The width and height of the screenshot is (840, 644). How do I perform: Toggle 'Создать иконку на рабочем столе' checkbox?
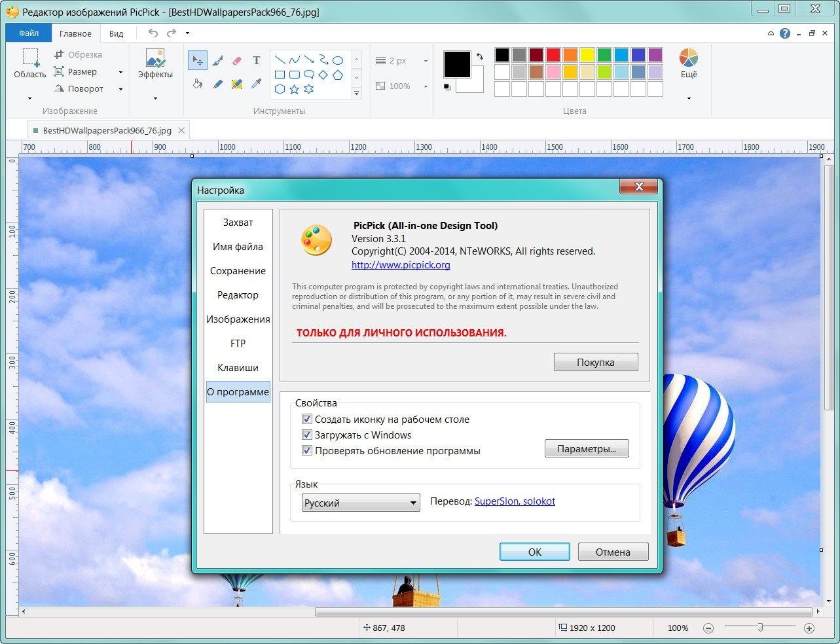(x=306, y=419)
